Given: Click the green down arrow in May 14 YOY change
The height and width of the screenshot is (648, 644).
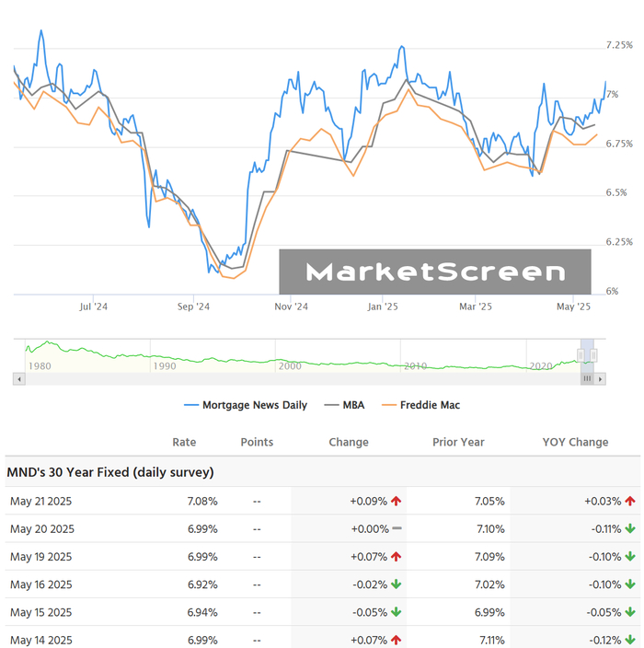Looking at the screenshot, I should [x=630, y=639].
